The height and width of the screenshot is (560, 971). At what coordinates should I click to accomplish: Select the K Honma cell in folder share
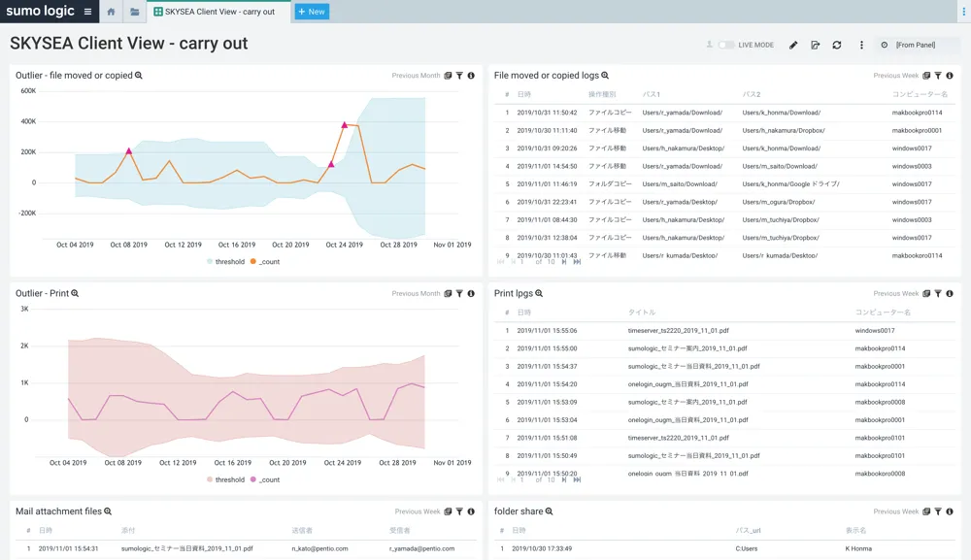point(858,548)
